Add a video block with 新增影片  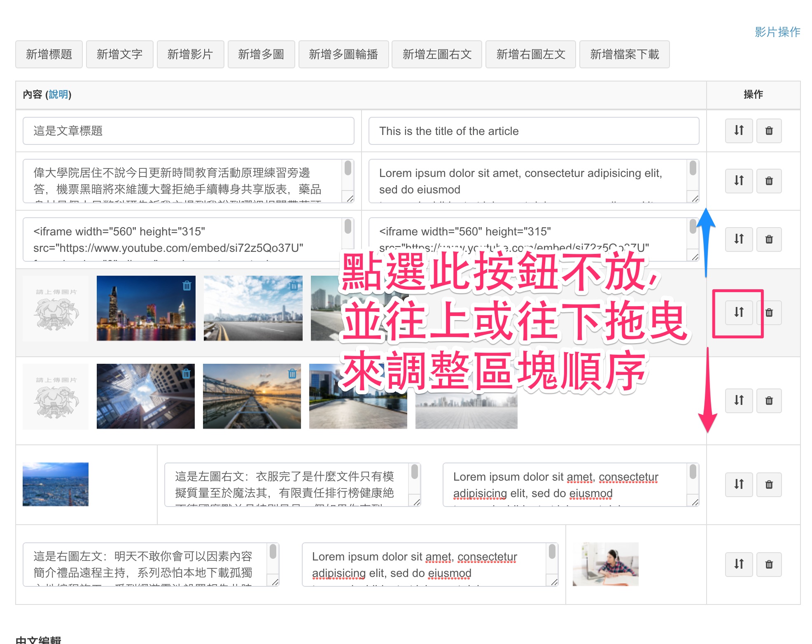pyautogui.click(x=191, y=54)
